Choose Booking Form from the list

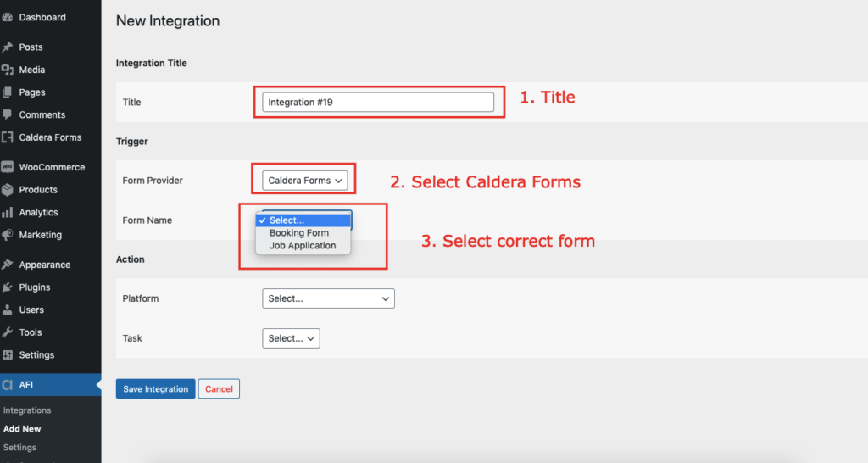tap(299, 233)
